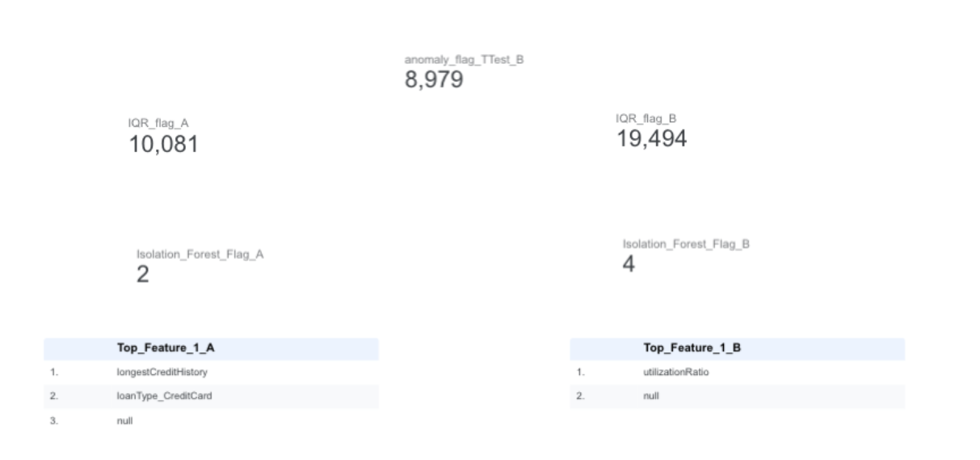Click the Isolation_Forest_Flag_A label

(200, 254)
